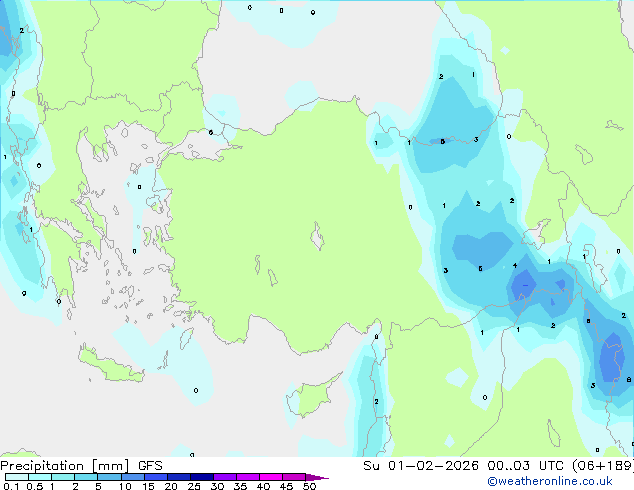Click the legend value label '0.5'
Image resolution: width=634 pixels, height=490 pixels.
click(x=35, y=486)
